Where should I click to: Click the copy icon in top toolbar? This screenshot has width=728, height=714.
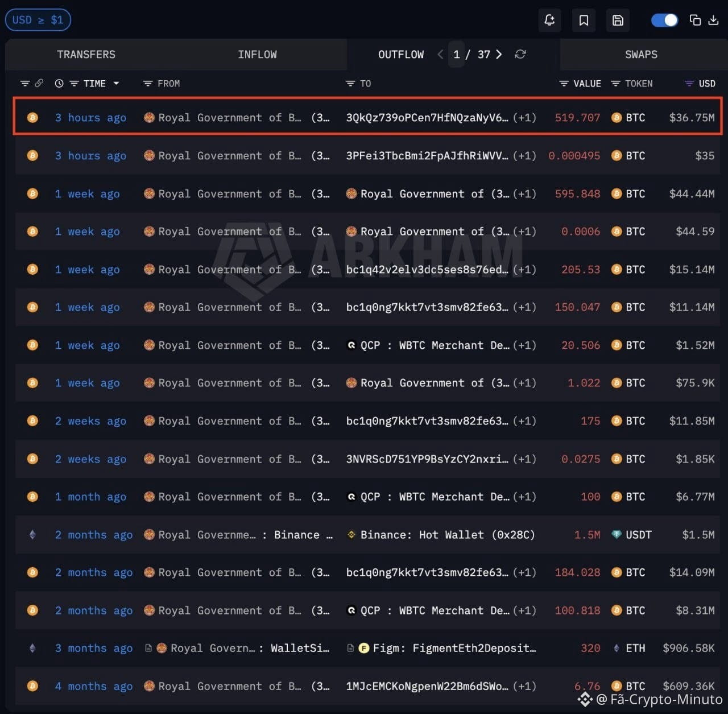(695, 20)
